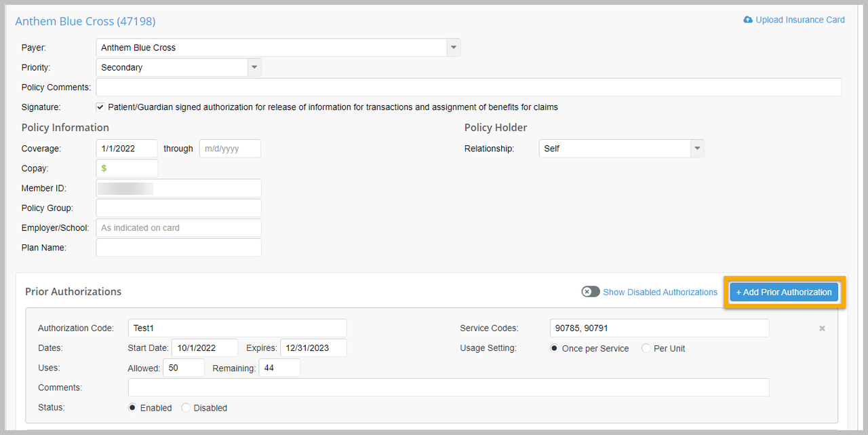Image resolution: width=868 pixels, height=435 pixels.
Task: Click the Policy Information heading
Action: 65,128
